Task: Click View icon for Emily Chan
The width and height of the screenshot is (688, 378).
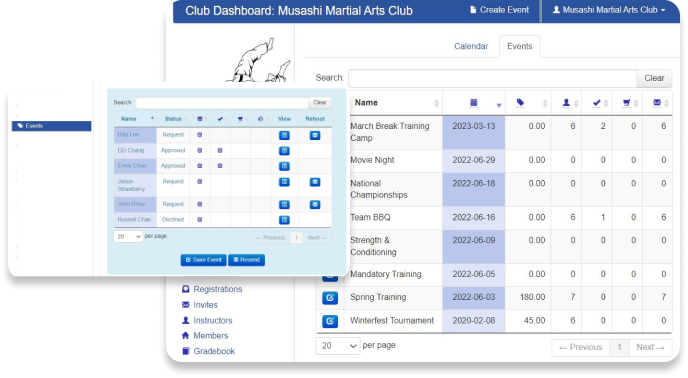Action: click(284, 166)
